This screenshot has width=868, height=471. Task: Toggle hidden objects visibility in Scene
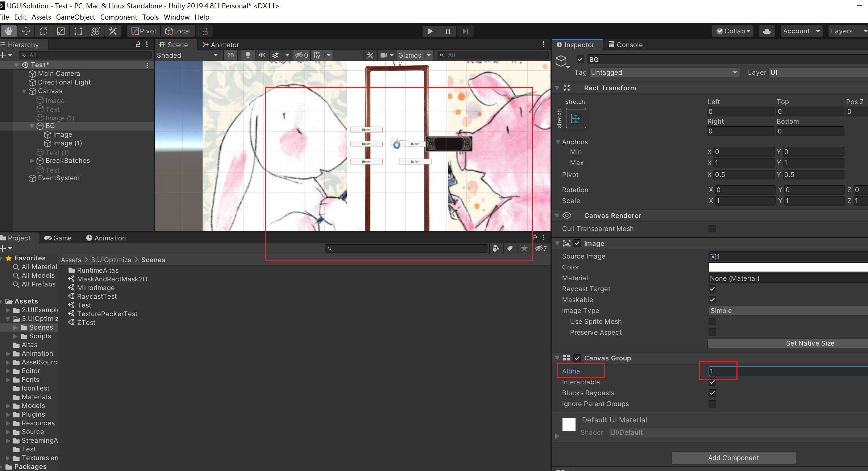[301, 55]
